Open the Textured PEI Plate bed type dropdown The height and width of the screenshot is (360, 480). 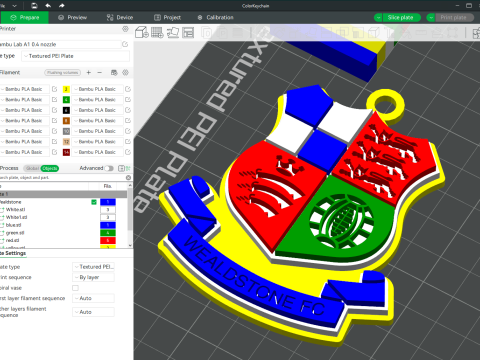coord(76,56)
